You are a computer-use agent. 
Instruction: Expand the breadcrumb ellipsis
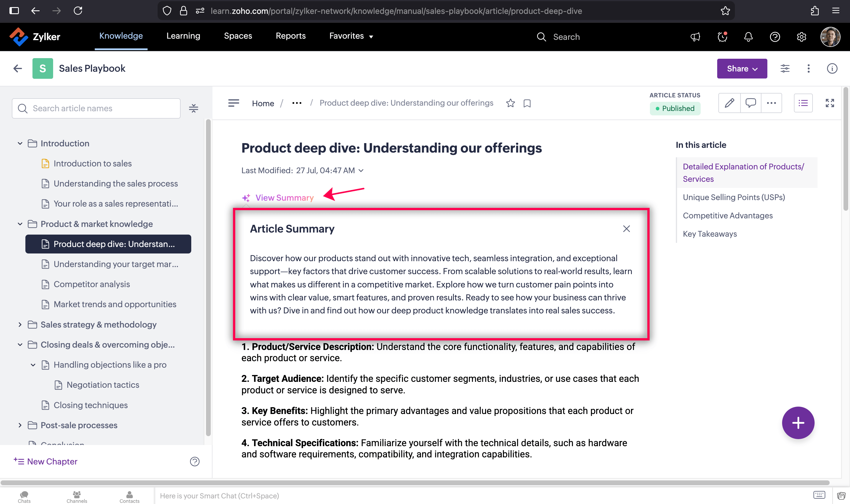[297, 103]
